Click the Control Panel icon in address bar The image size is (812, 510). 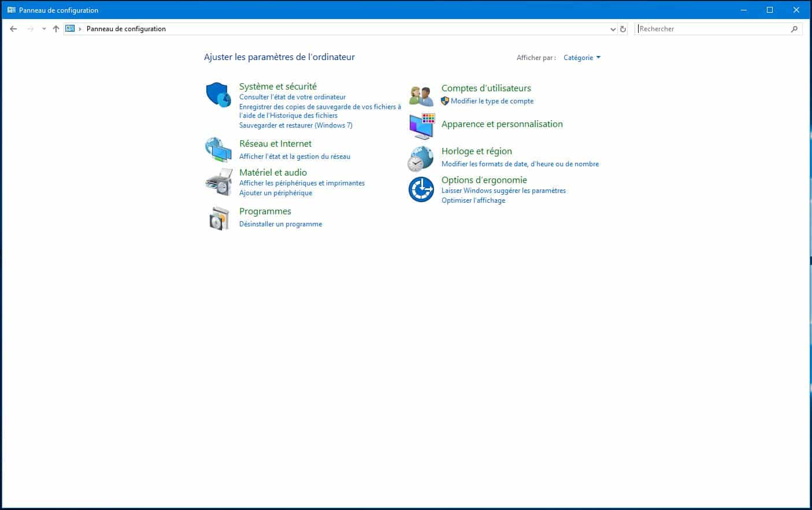click(x=70, y=28)
